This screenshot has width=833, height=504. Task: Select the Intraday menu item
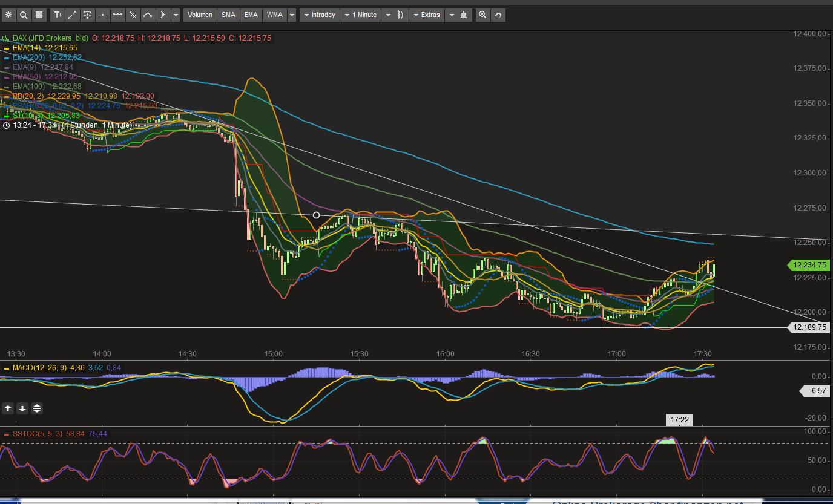pos(321,15)
